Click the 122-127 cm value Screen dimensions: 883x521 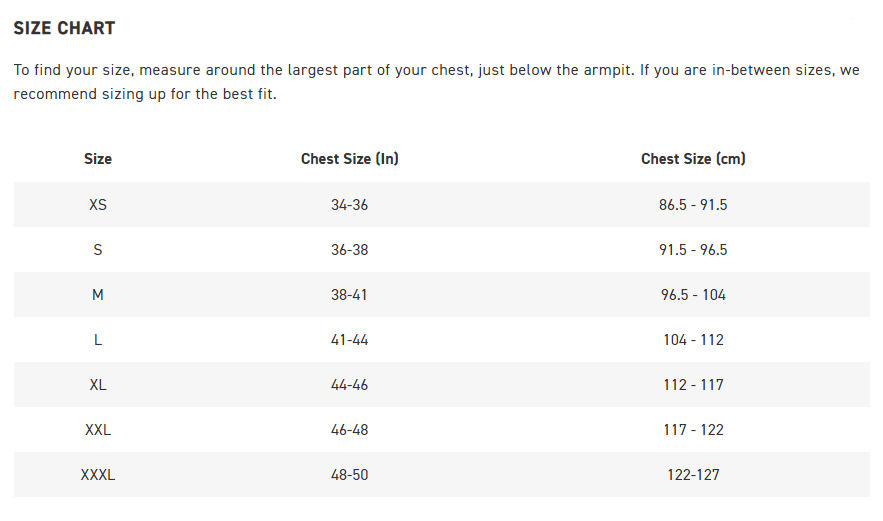point(693,475)
